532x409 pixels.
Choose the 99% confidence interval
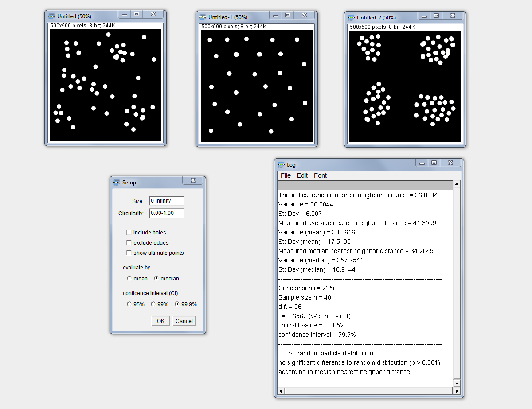click(x=153, y=304)
